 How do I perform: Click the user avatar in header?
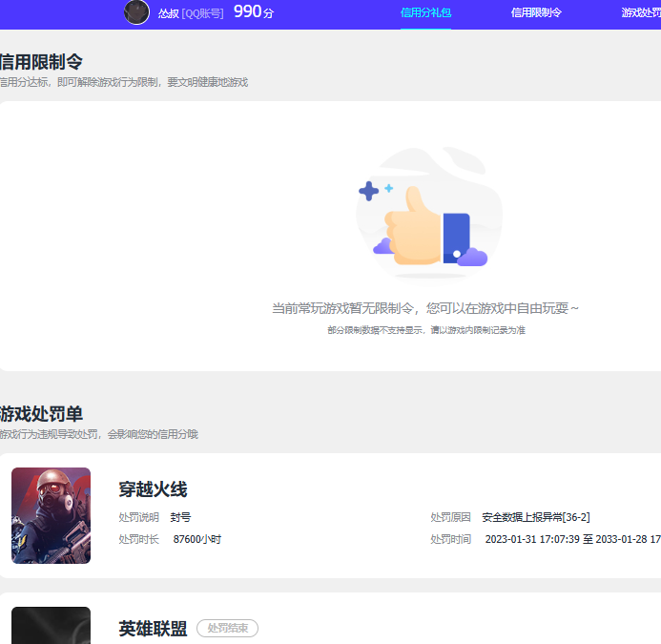136,12
